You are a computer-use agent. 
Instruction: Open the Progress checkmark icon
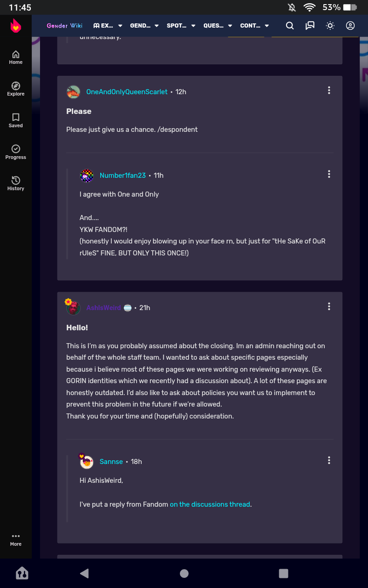16,153
